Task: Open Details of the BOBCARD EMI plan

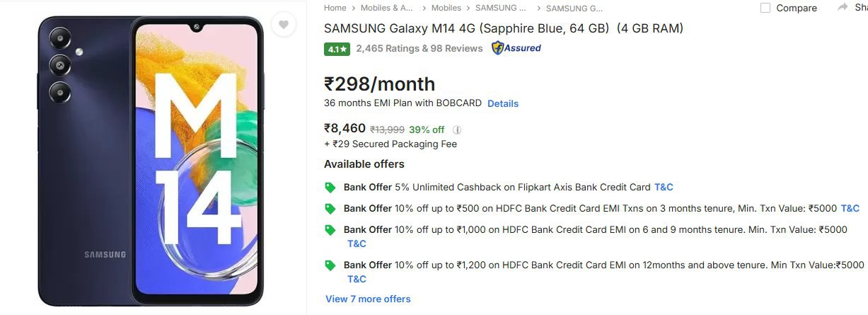Action: pyautogui.click(x=503, y=103)
